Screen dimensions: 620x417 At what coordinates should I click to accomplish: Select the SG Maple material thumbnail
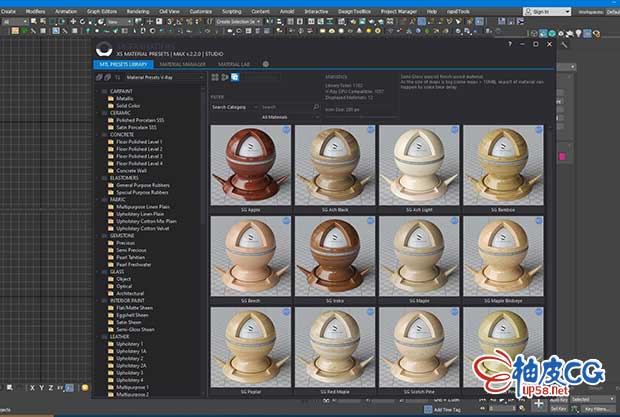pos(419,256)
